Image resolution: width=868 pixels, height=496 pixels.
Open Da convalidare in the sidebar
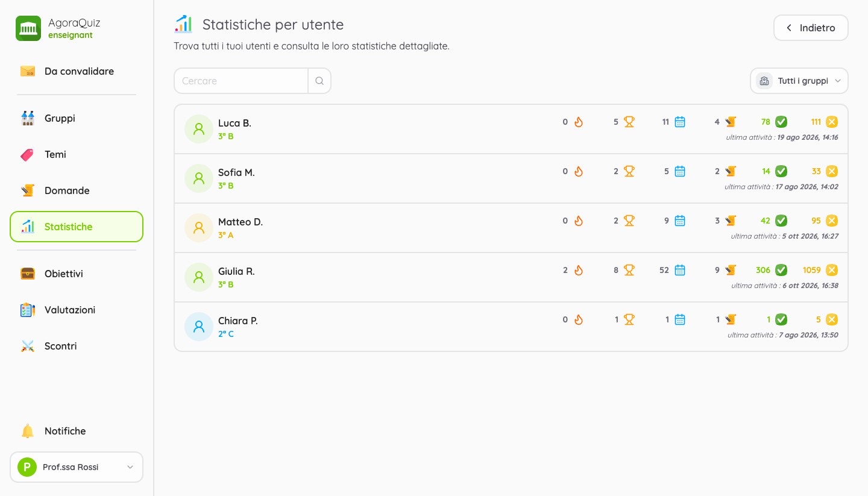click(x=77, y=71)
